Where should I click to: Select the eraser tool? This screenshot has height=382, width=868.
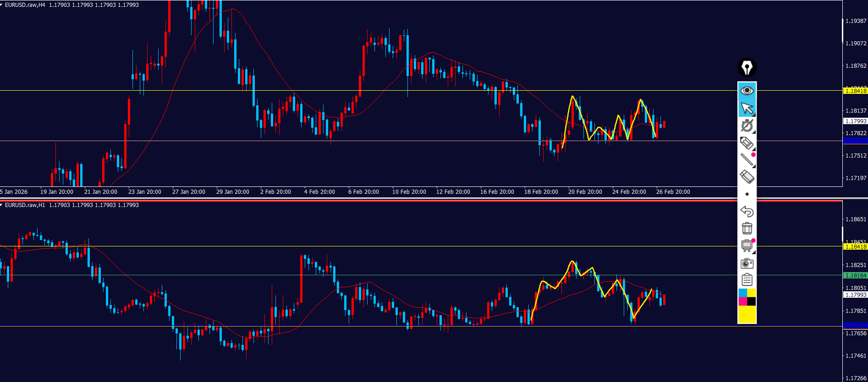pos(747,177)
